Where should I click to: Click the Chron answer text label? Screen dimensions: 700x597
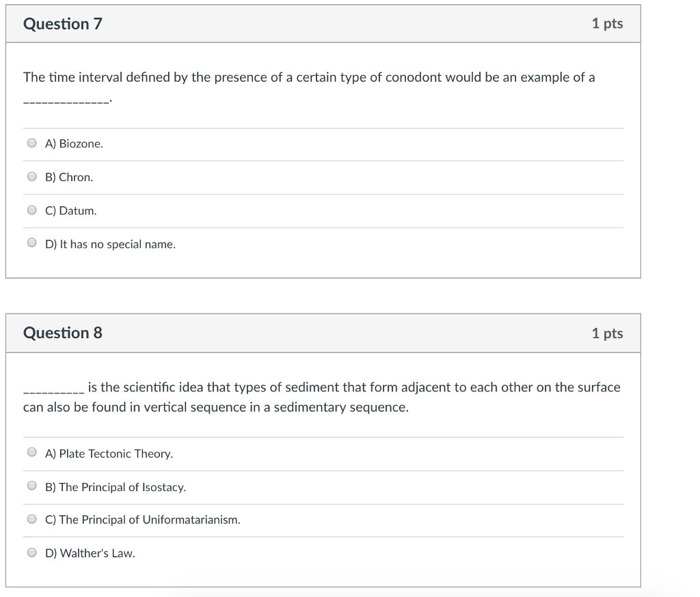click(68, 177)
